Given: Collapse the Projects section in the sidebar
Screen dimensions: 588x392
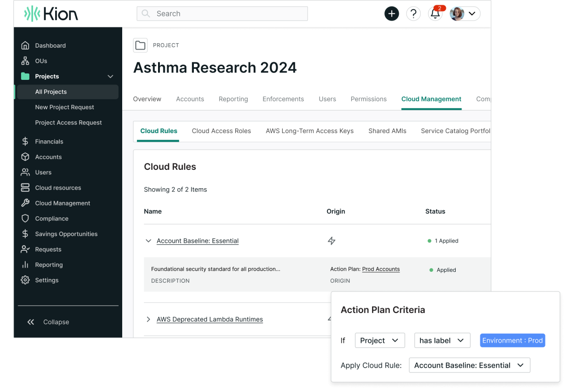Looking at the screenshot, I should [x=110, y=76].
